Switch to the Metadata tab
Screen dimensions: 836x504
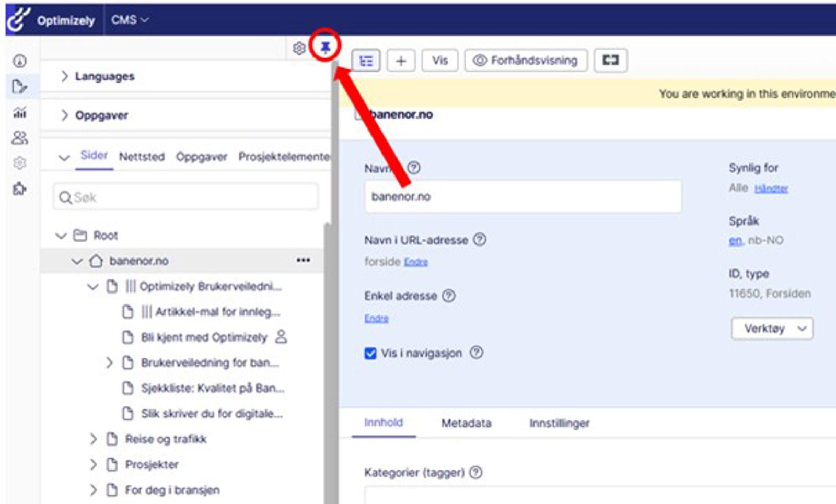(466, 423)
